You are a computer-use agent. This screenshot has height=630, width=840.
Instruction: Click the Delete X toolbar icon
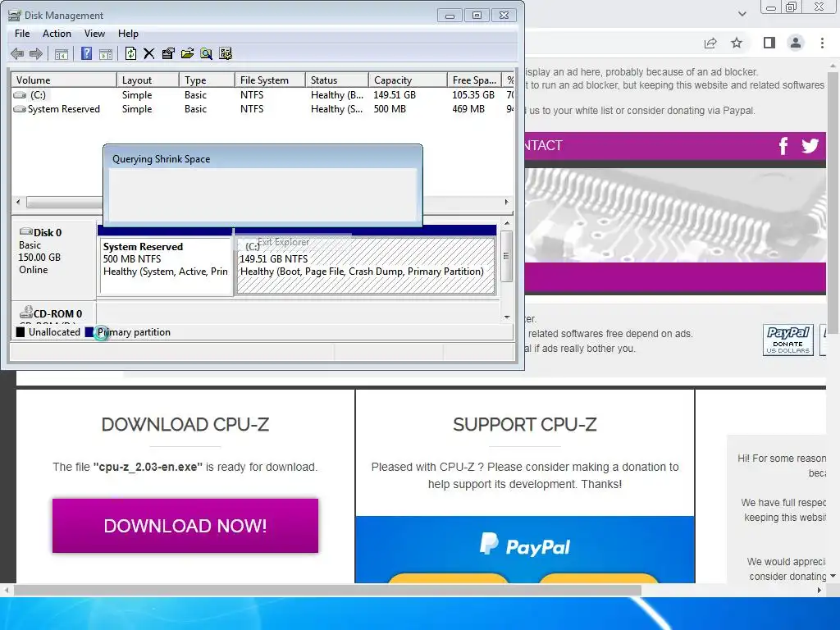pos(149,53)
